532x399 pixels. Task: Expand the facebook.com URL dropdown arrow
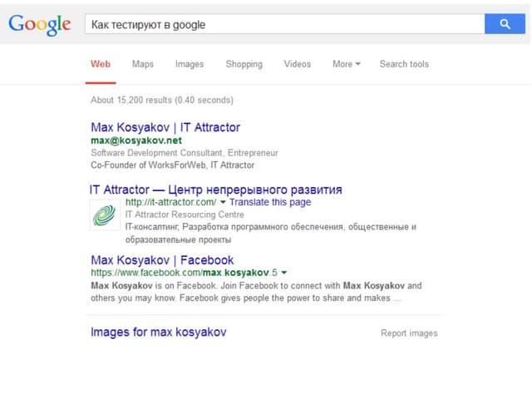pos(284,273)
